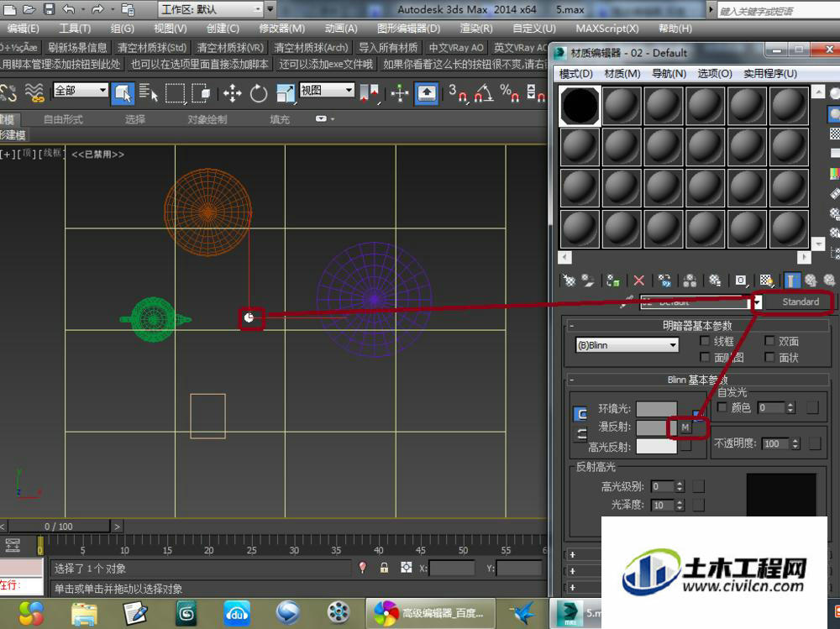This screenshot has height=629, width=840.
Task: Click the 不透明度 opacity value field
Action: [x=774, y=443]
